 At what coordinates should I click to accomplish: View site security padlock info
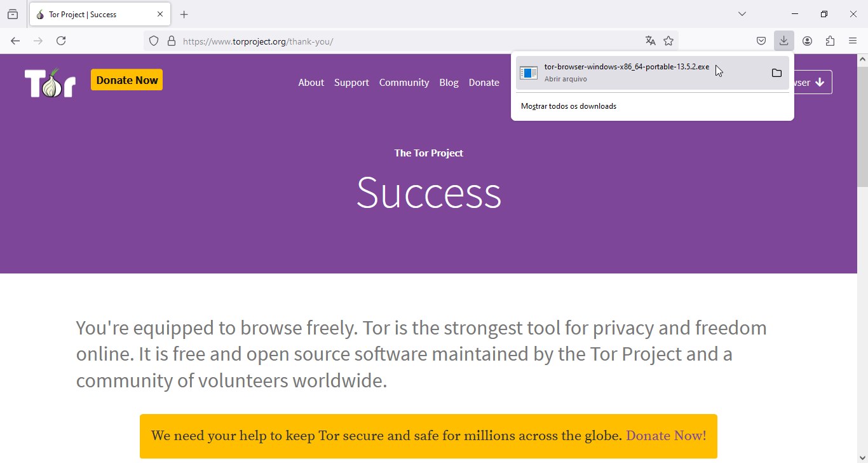click(172, 41)
